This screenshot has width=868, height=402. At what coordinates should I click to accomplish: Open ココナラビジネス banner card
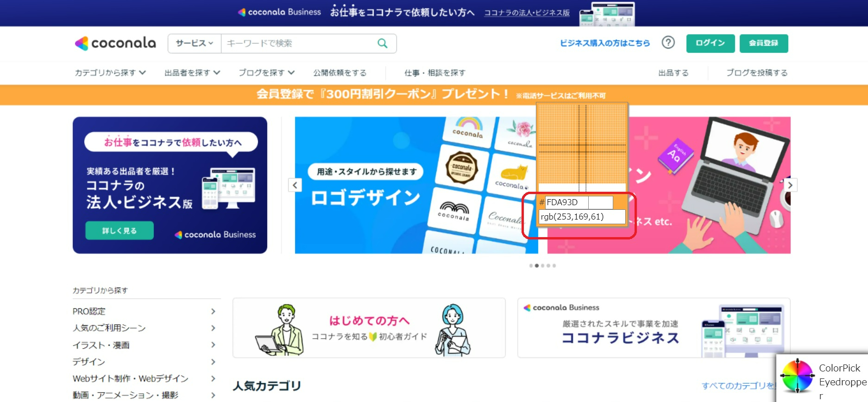tap(654, 328)
